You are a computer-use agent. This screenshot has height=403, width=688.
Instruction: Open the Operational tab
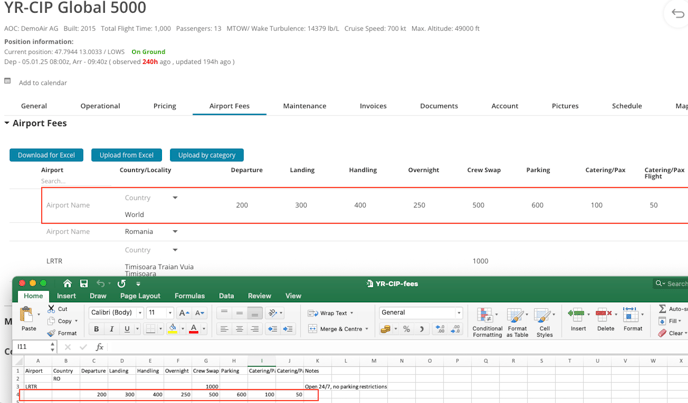click(x=100, y=106)
